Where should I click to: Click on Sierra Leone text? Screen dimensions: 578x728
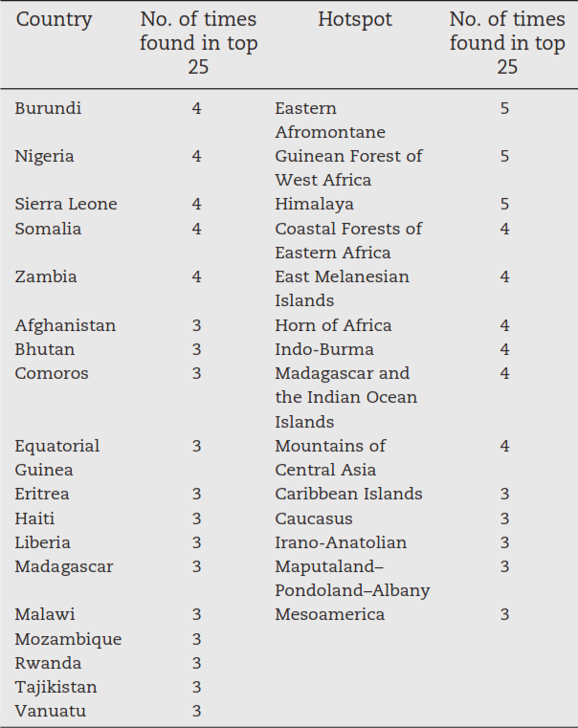click(66, 204)
